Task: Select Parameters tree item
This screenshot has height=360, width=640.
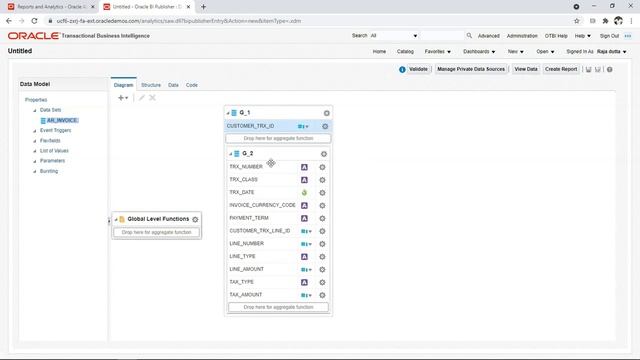Action: click(x=52, y=161)
